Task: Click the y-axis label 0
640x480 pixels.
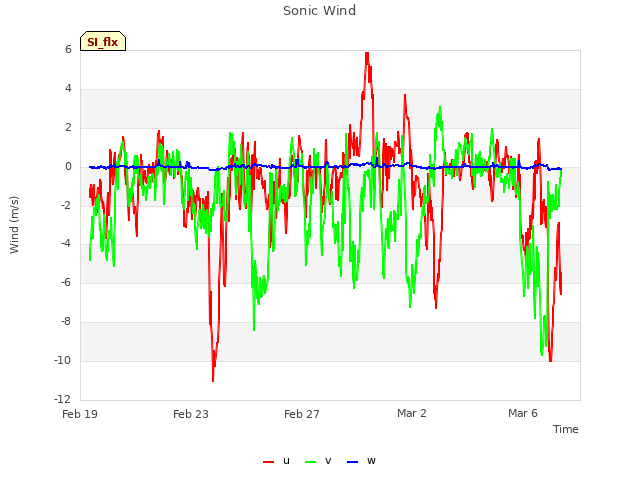Action: [68, 167]
